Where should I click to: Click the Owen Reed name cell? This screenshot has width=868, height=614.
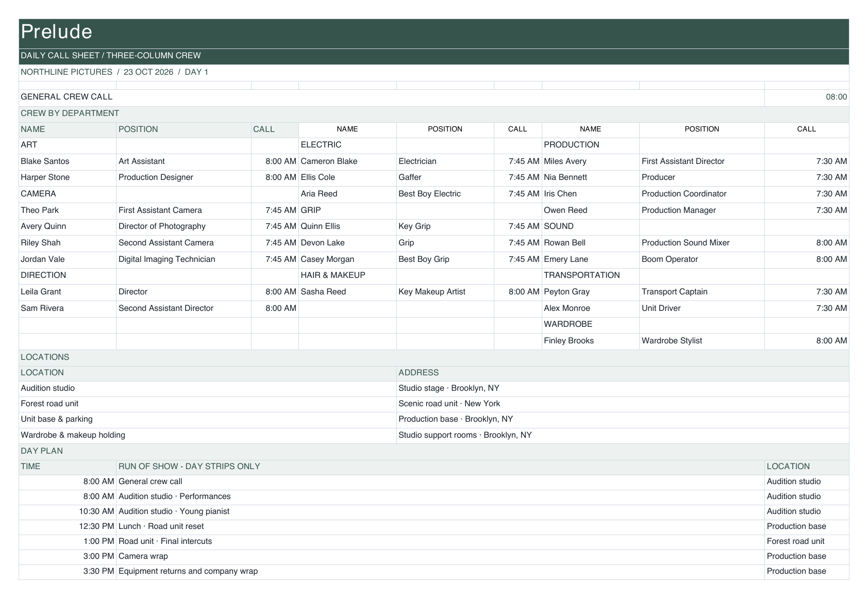point(591,210)
